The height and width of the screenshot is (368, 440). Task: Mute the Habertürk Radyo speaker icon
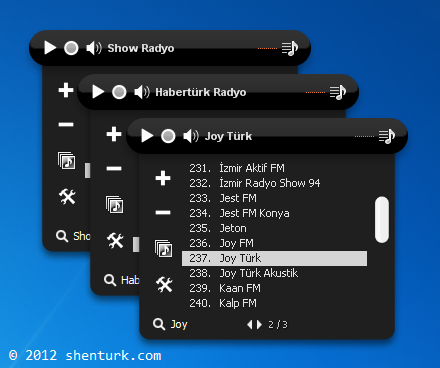click(x=142, y=92)
